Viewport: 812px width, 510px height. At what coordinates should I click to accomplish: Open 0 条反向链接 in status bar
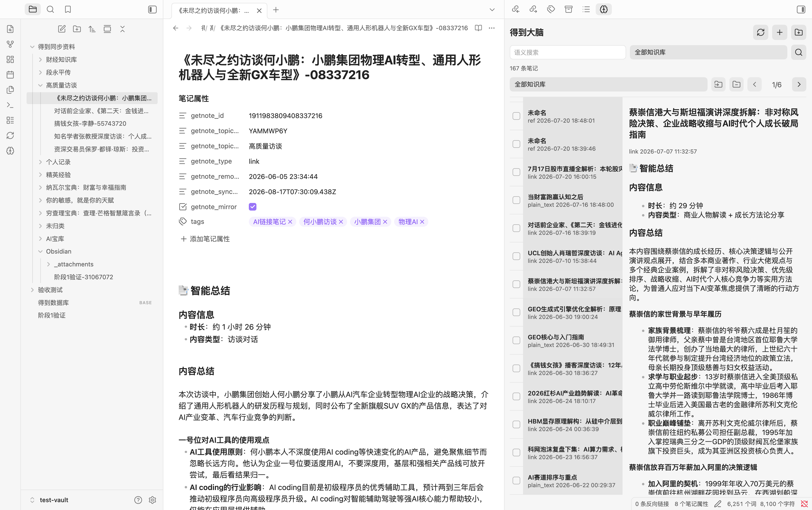652,504
